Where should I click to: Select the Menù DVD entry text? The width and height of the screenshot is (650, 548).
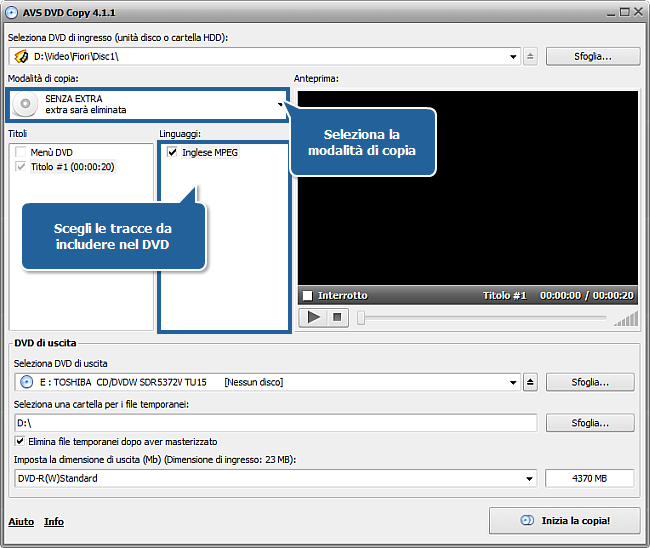51,152
